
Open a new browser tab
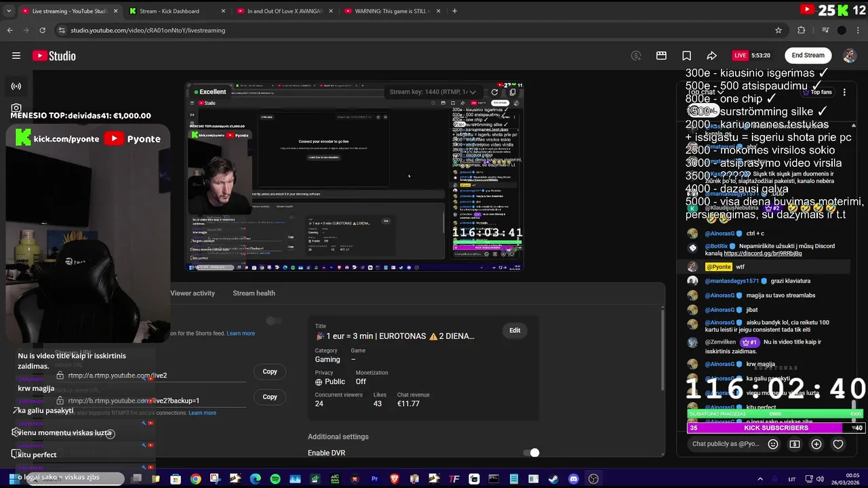coord(454,11)
